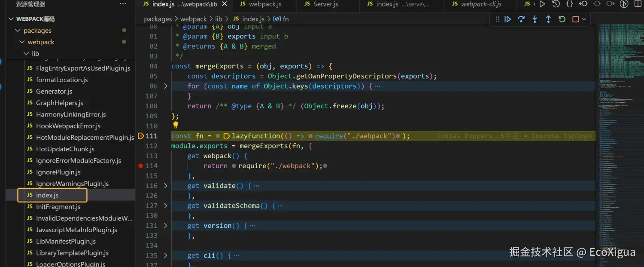Grab the debug toolbar drag handle
The width and height of the screenshot is (644, 267).
pyautogui.click(x=497, y=19)
